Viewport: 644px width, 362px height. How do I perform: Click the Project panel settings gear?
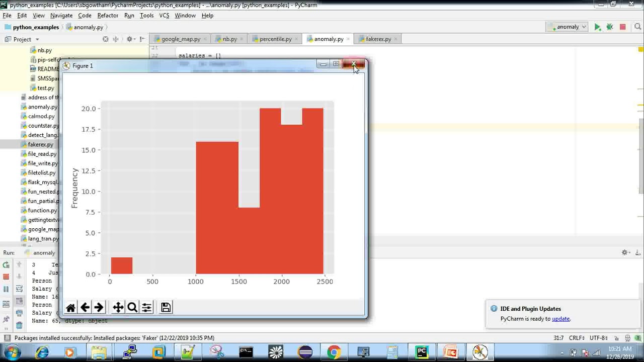[x=129, y=39]
